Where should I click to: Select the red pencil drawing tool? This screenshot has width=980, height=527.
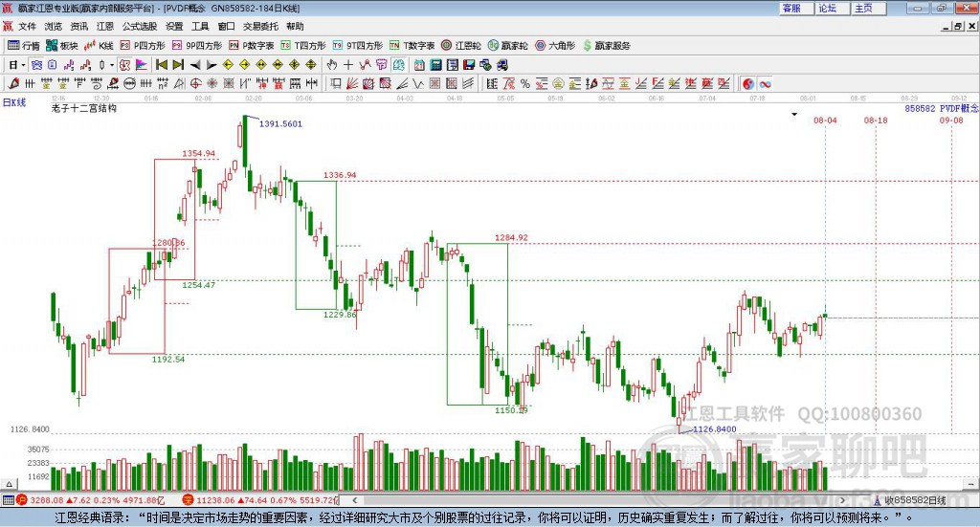pyautogui.click(x=12, y=83)
